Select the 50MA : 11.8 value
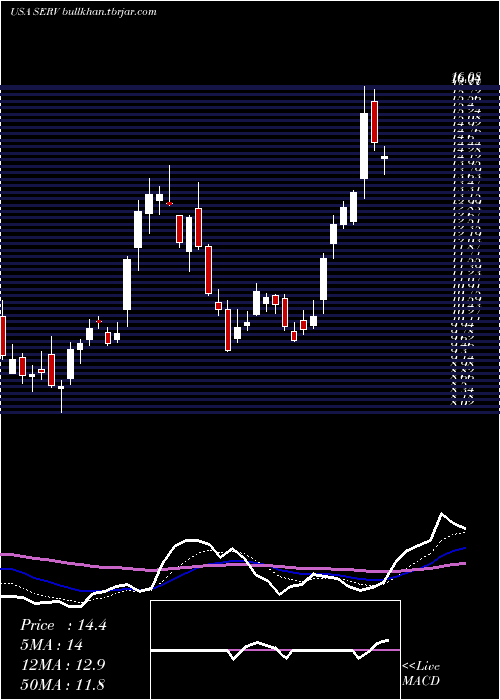Image resolution: width=500 pixels, height=700 pixels. pos(62,684)
